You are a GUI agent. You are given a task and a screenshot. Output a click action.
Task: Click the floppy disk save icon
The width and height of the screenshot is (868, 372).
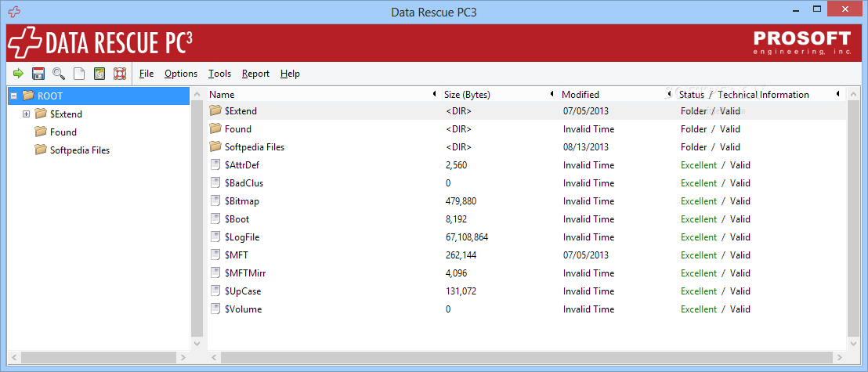(38, 73)
